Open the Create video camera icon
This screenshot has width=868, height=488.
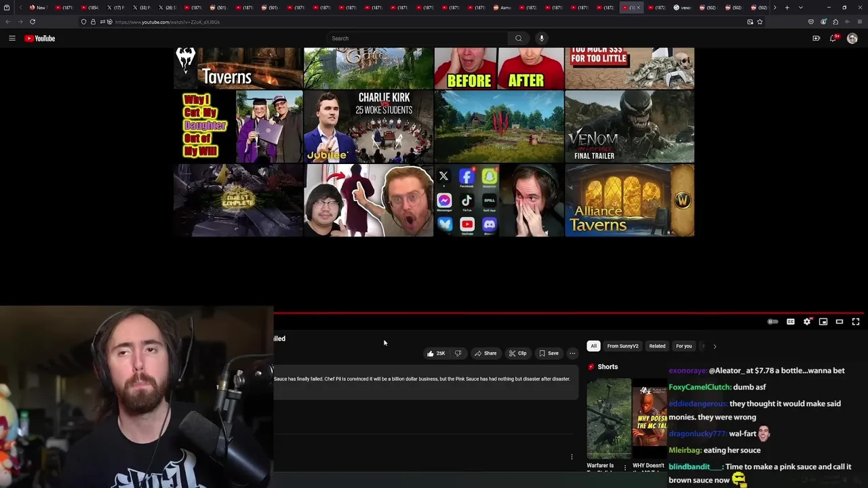point(816,39)
